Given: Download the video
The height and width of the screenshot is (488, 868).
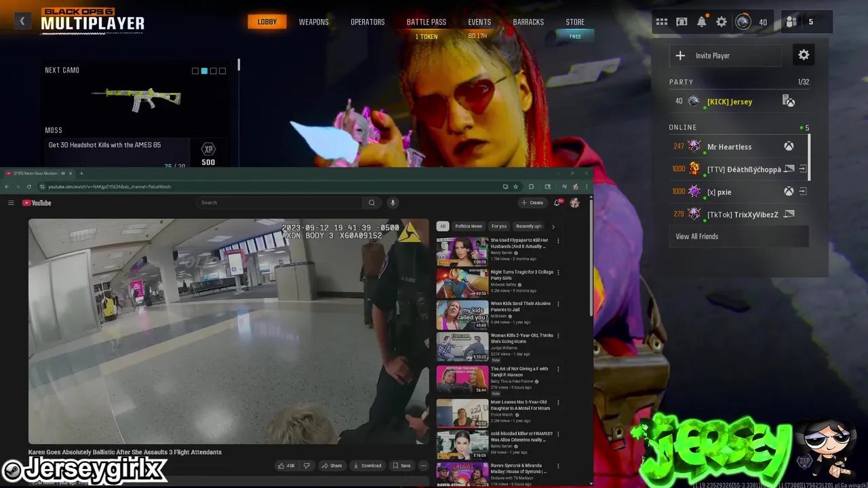Looking at the screenshot, I should (367, 466).
